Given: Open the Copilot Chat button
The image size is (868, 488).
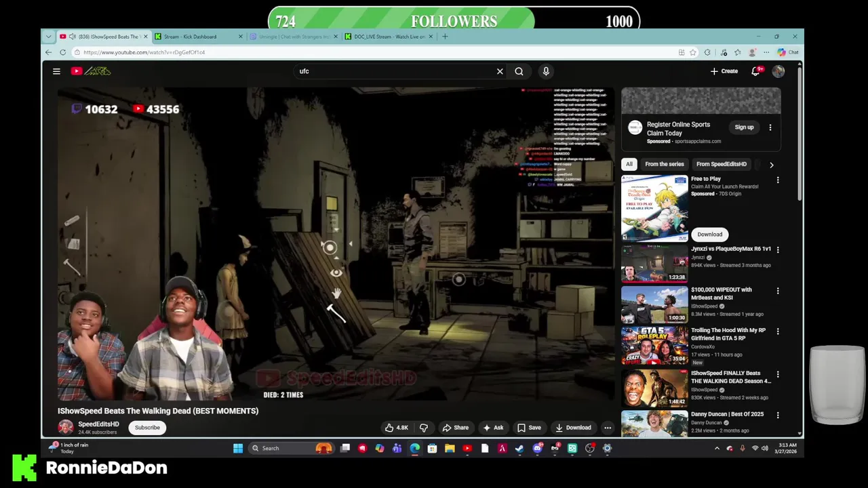Looking at the screenshot, I should point(788,52).
